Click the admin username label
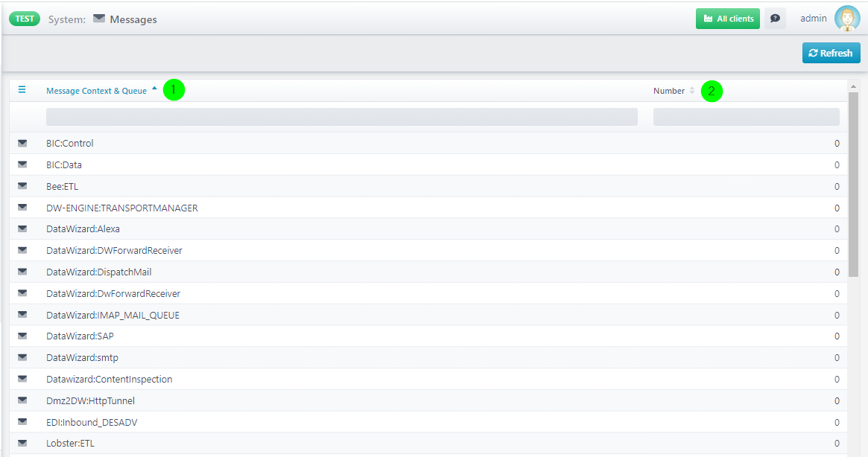The image size is (868, 457). (813, 19)
